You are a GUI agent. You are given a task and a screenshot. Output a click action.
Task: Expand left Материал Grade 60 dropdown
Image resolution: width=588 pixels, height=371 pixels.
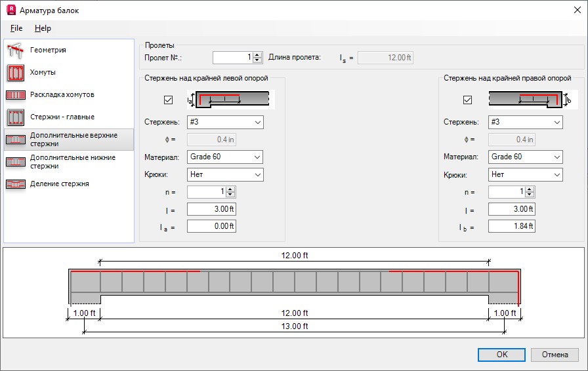[x=225, y=157]
